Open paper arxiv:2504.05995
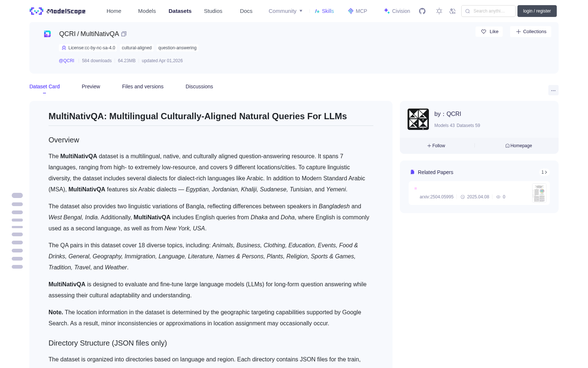The image size is (588, 368). coord(437,197)
